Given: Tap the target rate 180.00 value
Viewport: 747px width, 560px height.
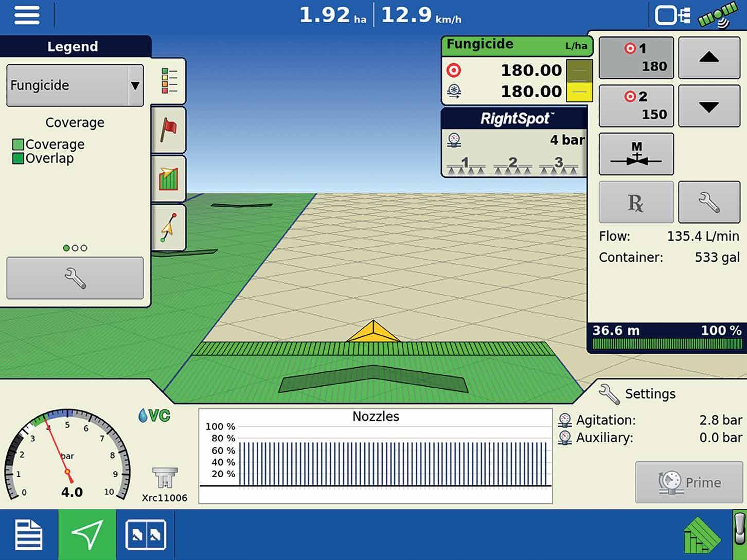Looking at the screenshot, I should click(531, 70).
